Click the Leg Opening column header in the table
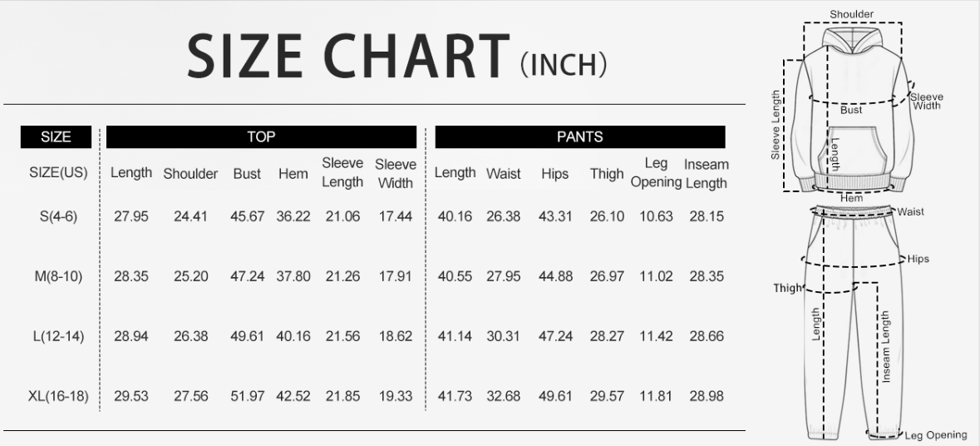This screenshot has height=446, width=980. point(656,173)
